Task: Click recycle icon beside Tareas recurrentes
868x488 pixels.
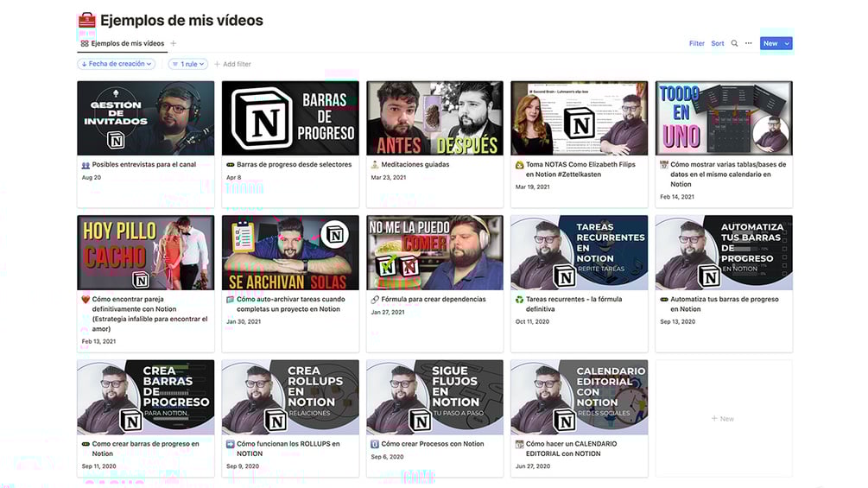Action: (519, 300)
